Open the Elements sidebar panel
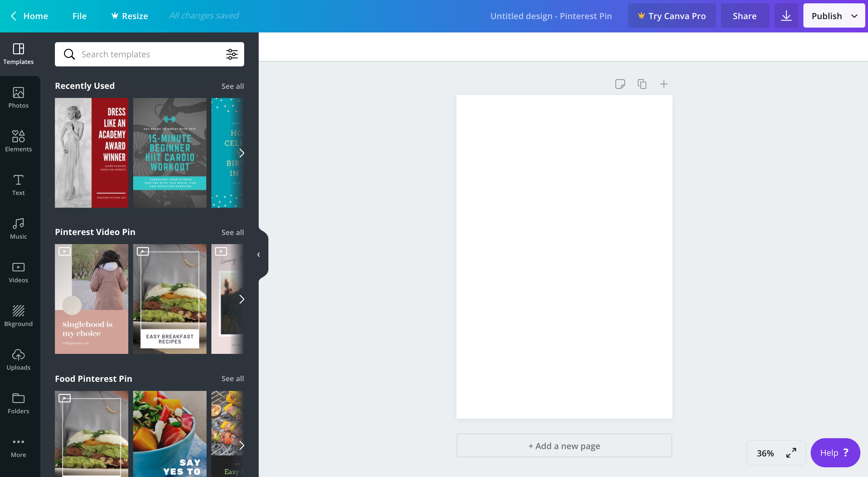This screenshot has height=477, width=868. click(x=18, y=141)
